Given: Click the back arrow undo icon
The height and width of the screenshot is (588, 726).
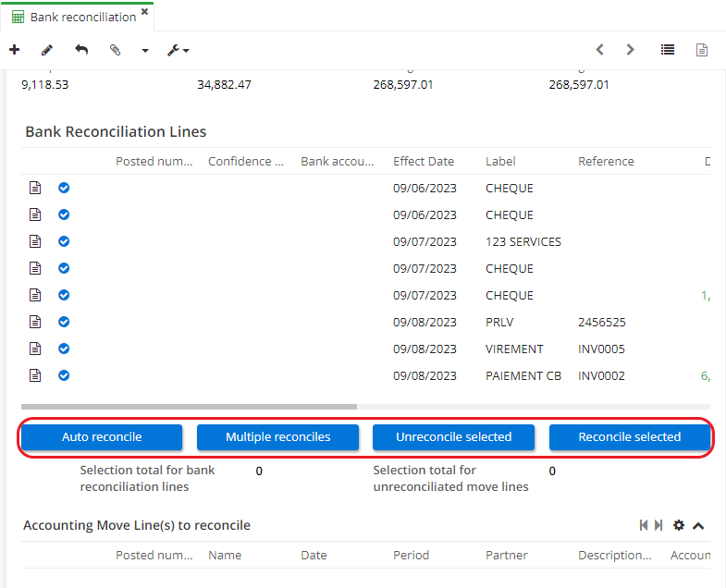Looking at the screenshot, I should (x=81, y=50).
